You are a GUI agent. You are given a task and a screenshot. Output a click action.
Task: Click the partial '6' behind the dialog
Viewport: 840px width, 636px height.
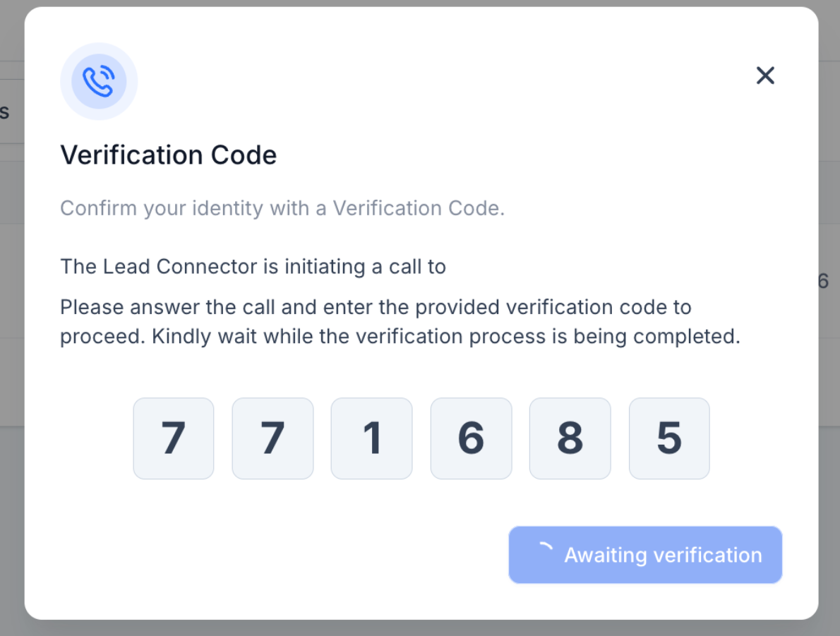(x=823, y=281)
